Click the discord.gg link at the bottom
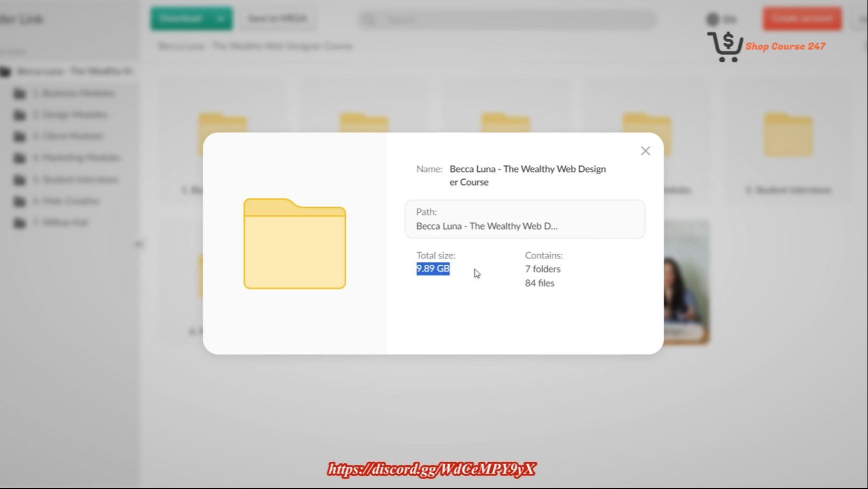This screenshot has width=868, height=489. (x=431, y=469)
